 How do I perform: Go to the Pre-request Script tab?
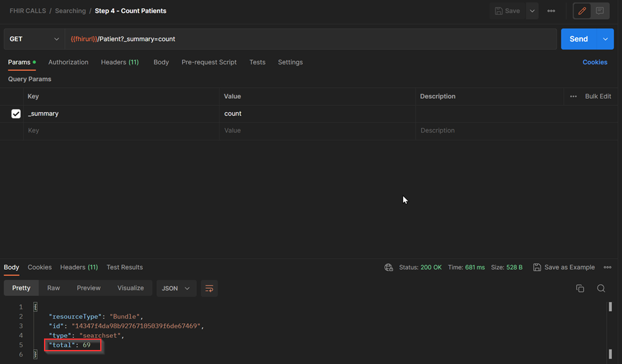click(209, 62)
